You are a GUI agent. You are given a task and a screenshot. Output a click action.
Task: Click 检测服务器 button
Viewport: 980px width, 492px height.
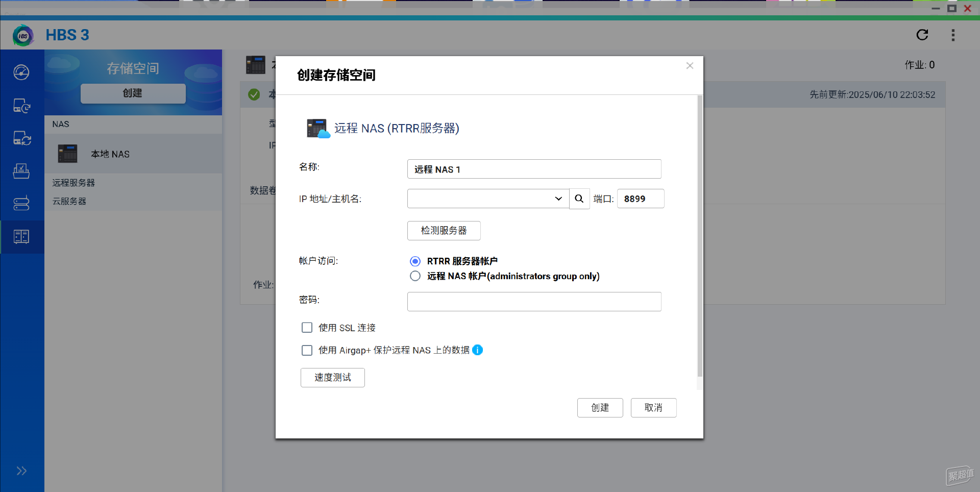pos(444,231)
